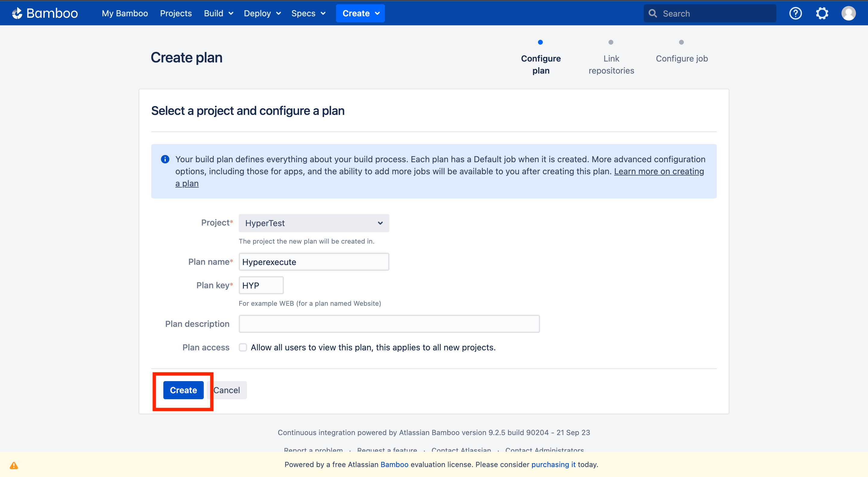Screen dimensions: 868x477
Task: Click the search magnifier icon
Action: coord(653,14)
